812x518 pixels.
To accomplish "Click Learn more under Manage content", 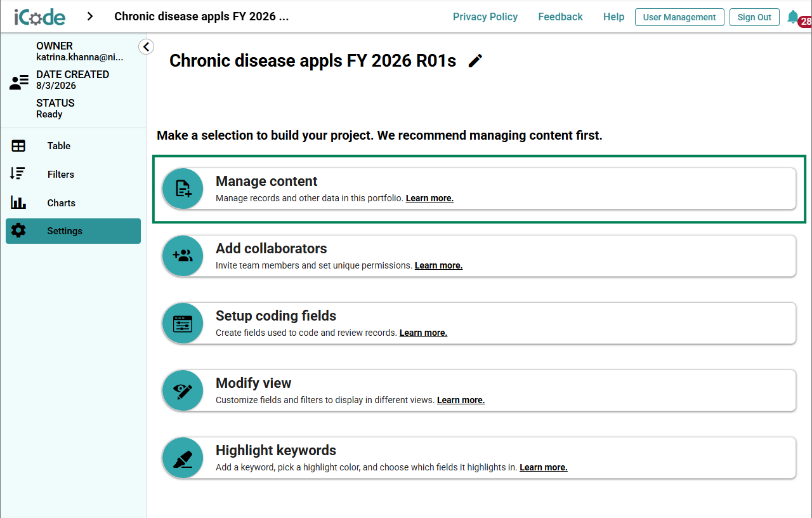I will [429, 198].
